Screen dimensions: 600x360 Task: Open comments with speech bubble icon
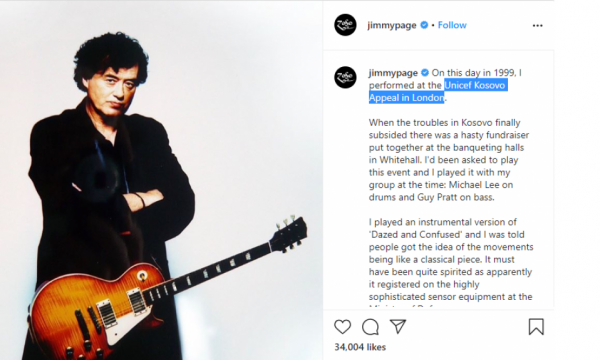click(x=370, y=327)
